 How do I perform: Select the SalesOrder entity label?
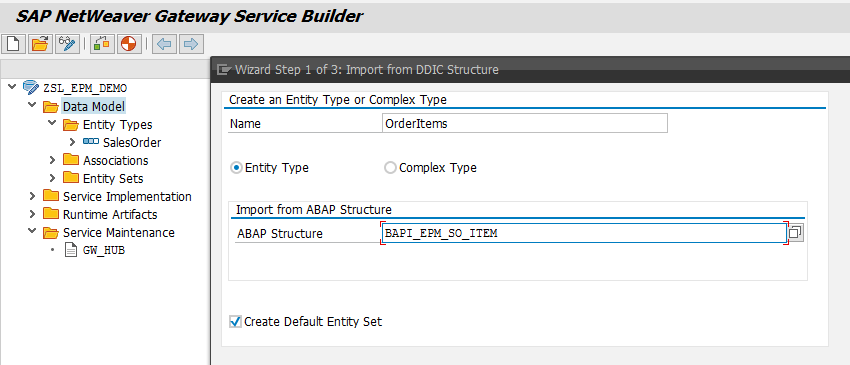tap(132, 143)
